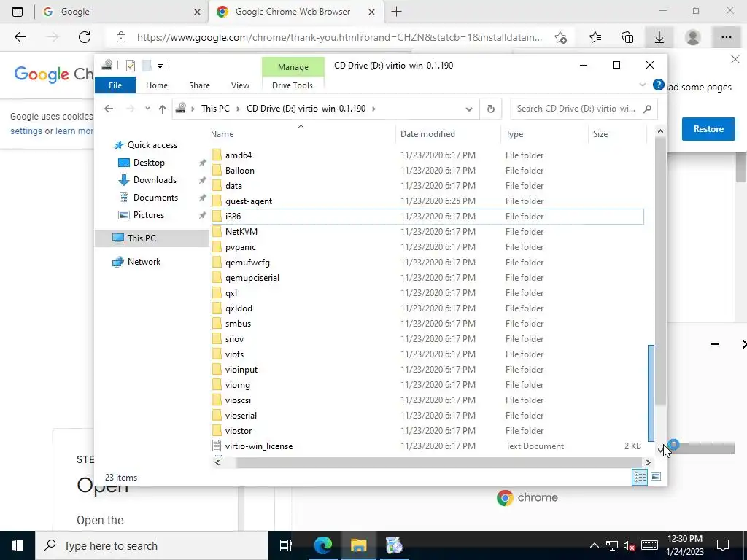This screenshot has height=560, width=747.
Task: Open recent locations dropdown arrow
Action: 147,109
